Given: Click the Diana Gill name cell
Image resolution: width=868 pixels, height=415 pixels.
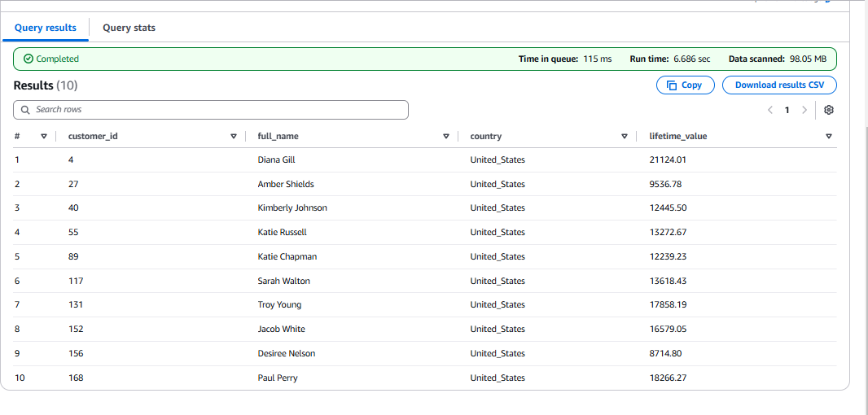Looking at the screenshot, I should [276, 160].
